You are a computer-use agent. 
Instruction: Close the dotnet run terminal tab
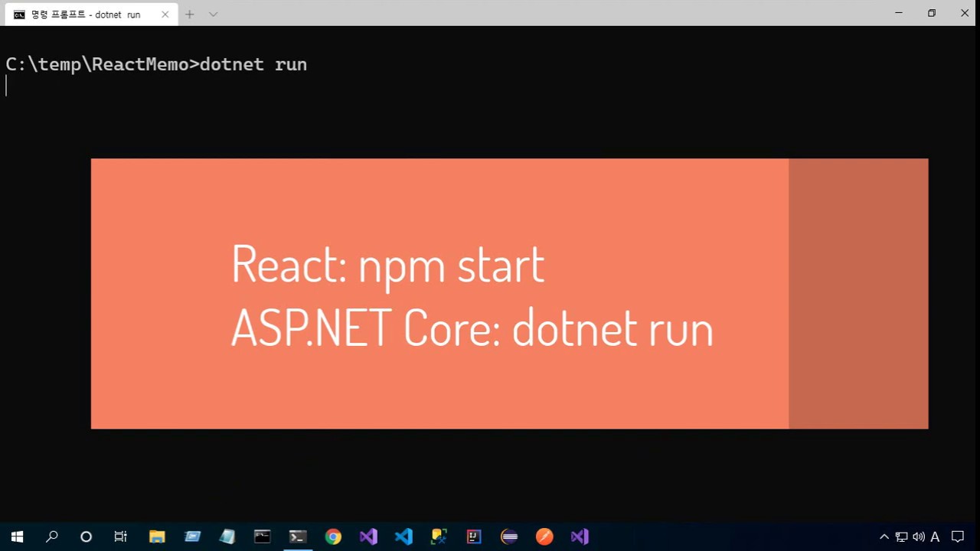[165, 15]
